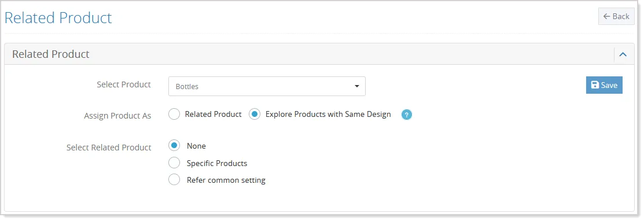Select the None radio option
644x221 pixels.
click(174, 145)
